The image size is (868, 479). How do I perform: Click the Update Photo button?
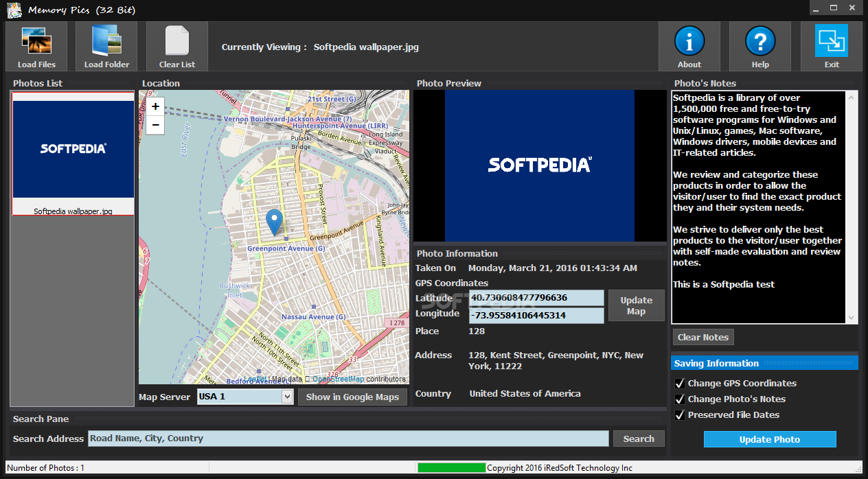770,439
